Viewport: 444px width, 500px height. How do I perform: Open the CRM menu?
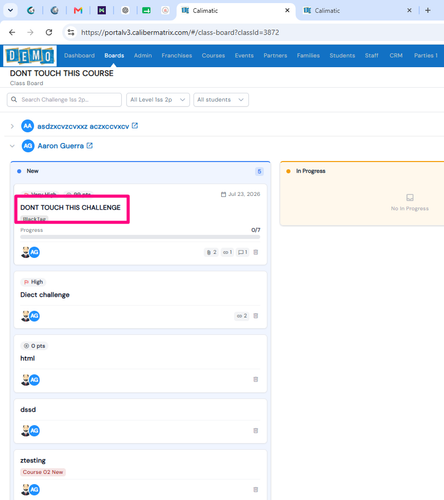[x=396, y=55]
